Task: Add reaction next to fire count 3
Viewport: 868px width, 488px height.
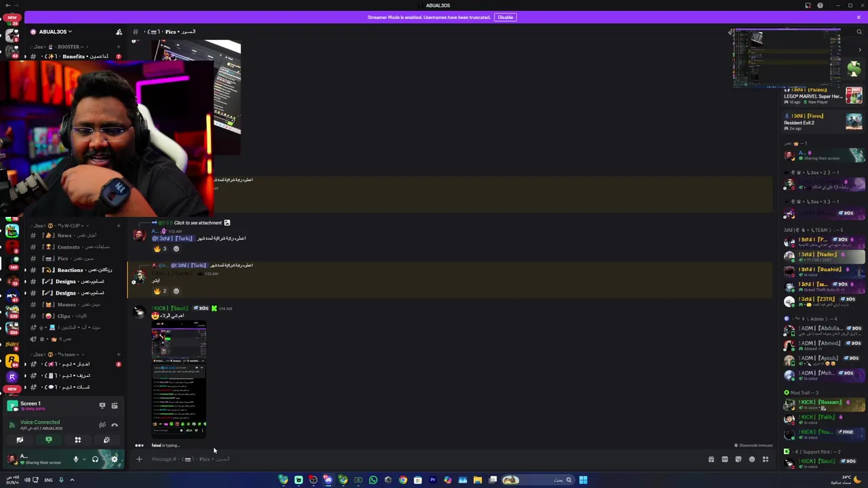Action: tap(176, 249)
